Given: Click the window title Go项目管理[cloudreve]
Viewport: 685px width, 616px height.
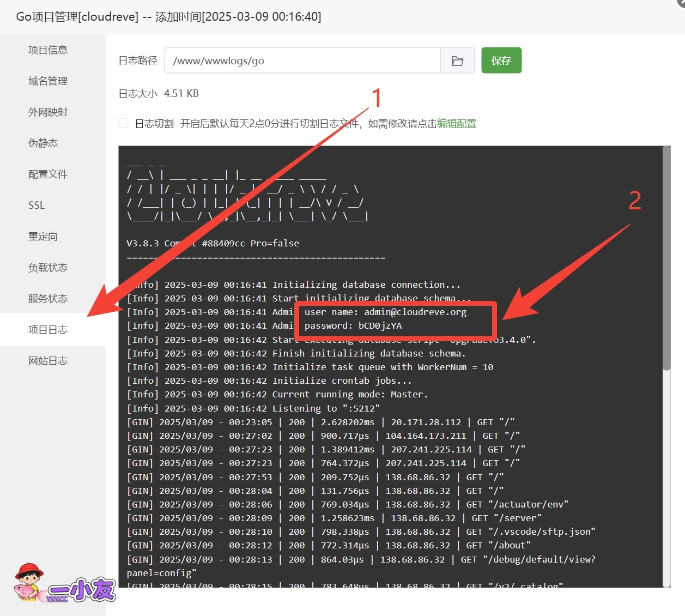Looking at the screenshot, I should point(77,17).
